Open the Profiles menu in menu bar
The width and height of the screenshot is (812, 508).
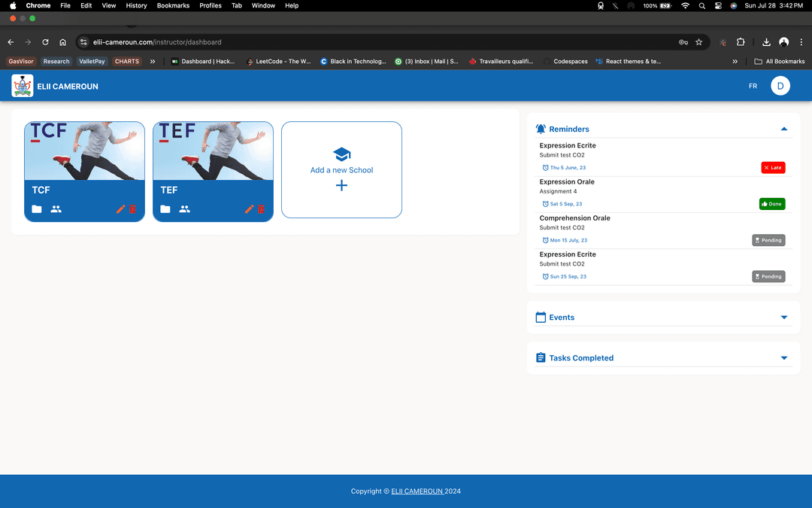[211, 5]
